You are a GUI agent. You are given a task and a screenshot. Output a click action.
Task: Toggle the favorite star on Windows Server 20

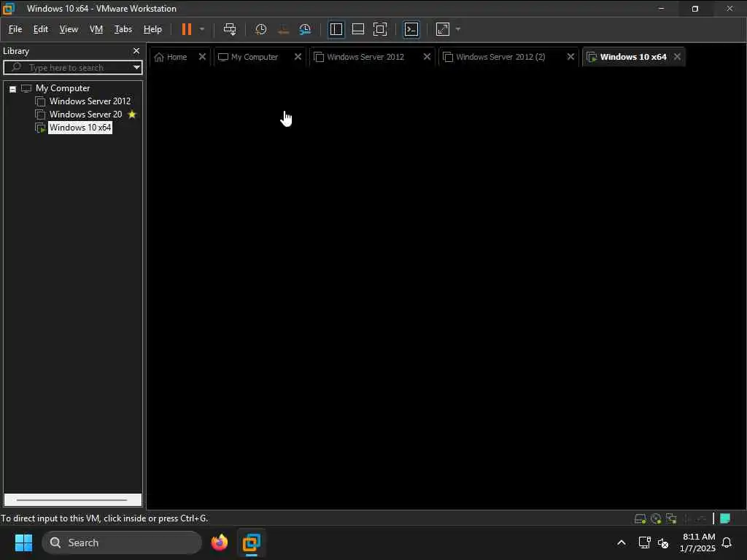pos(132,114)
